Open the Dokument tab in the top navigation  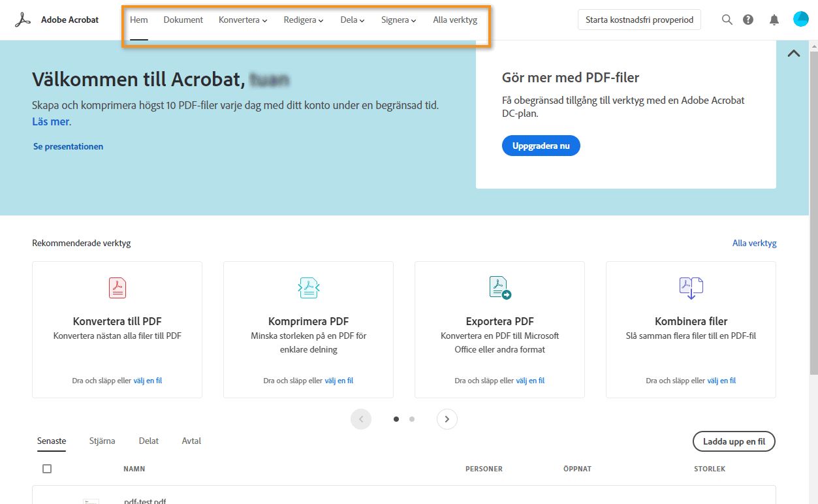(x=183, y=20)
